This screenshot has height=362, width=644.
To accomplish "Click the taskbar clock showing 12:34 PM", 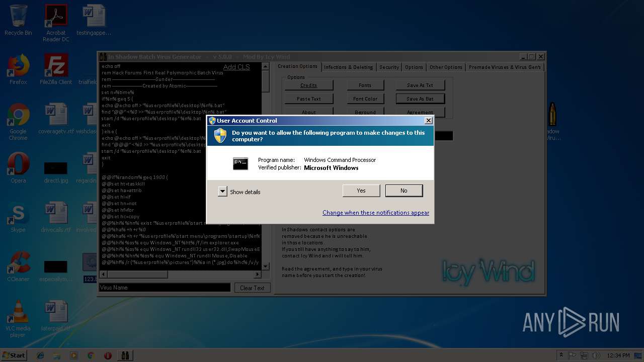I will point(619,355).
